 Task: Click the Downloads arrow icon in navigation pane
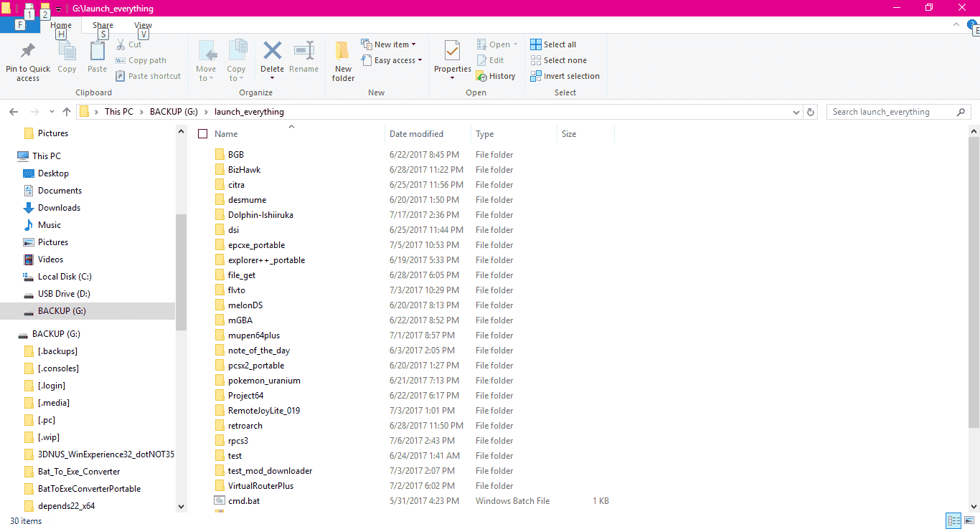point(29,208)
